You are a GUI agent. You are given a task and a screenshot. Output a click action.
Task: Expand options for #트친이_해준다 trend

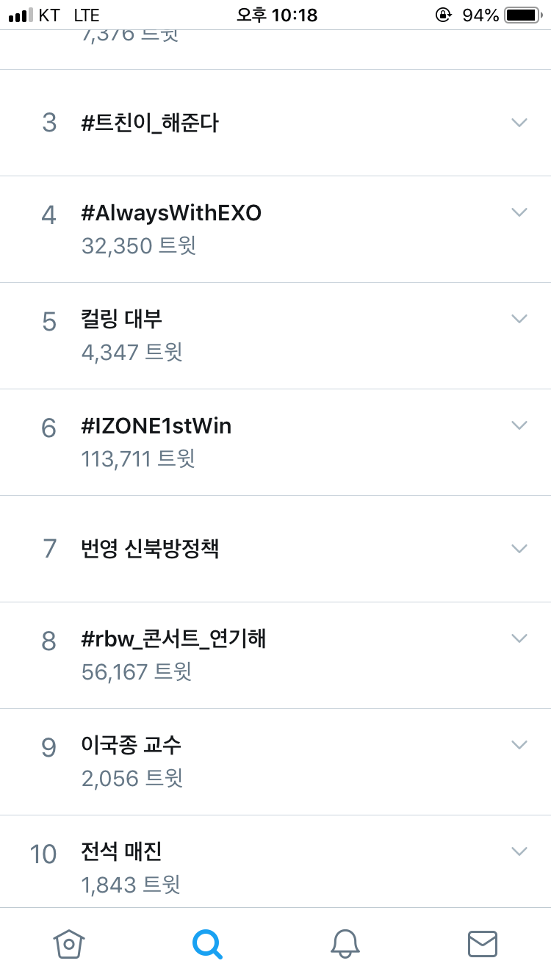(519, 123)
